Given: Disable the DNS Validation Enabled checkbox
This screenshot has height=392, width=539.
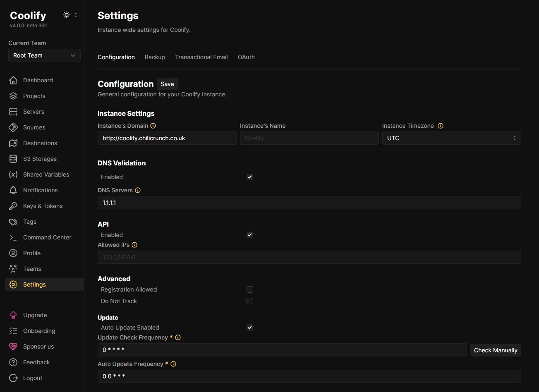Looking at the screenshot, I should click(x=250, y=177).
